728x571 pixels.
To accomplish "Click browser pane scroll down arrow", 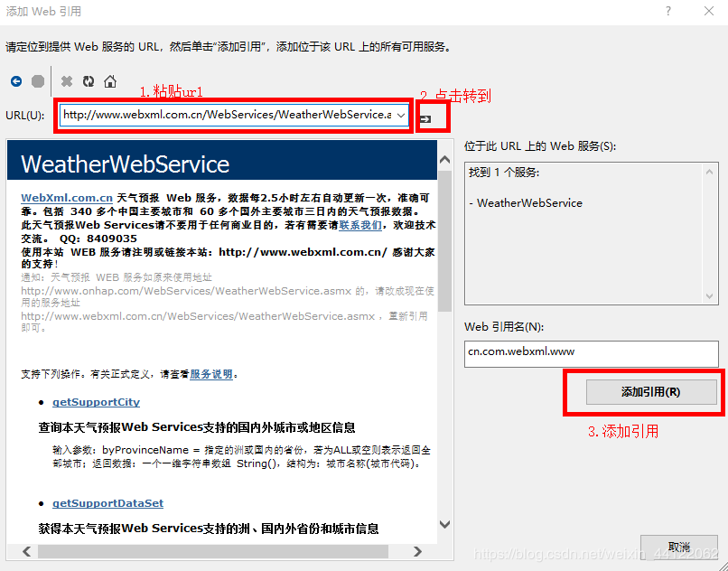I will tap(444, 524).
